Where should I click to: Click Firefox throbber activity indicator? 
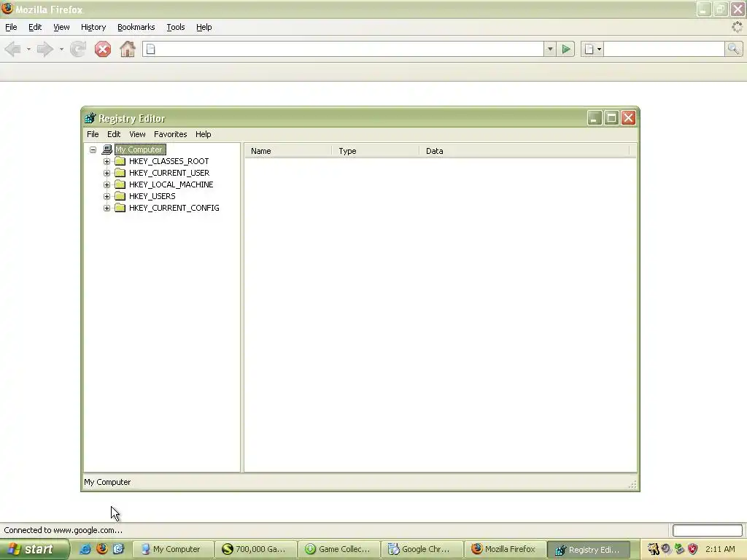[737, 27]
